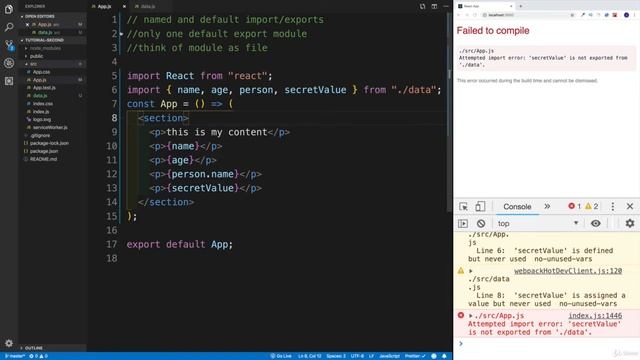
Task: Open Source Control view in activity bar
Action: pyautogui.click(x=9, y=45)
